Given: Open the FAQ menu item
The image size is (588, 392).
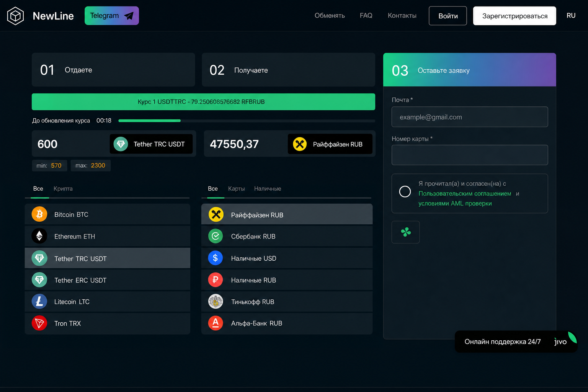Looking at the screenshot, I should pos(366,16).
